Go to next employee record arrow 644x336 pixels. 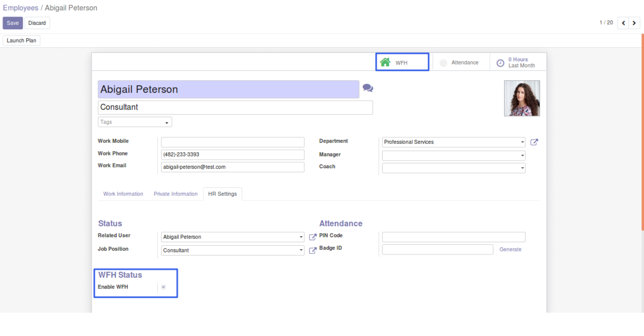point(634,23)
